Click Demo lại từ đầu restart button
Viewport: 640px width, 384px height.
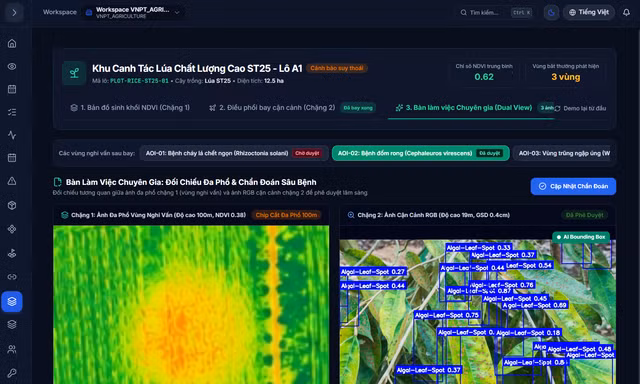(x=580, y=109)
